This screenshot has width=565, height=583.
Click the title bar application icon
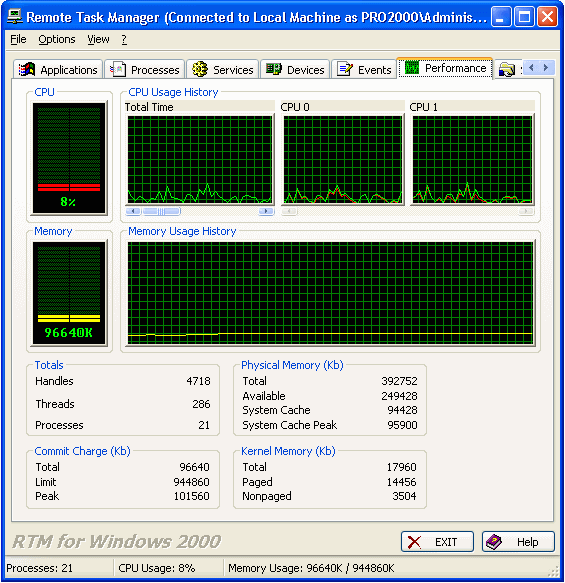tap(15, 17)
